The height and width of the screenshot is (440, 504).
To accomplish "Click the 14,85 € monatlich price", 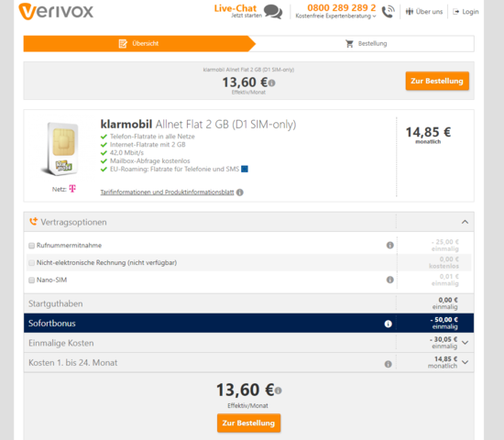I will pyautogui.click(x=428, y=136).
